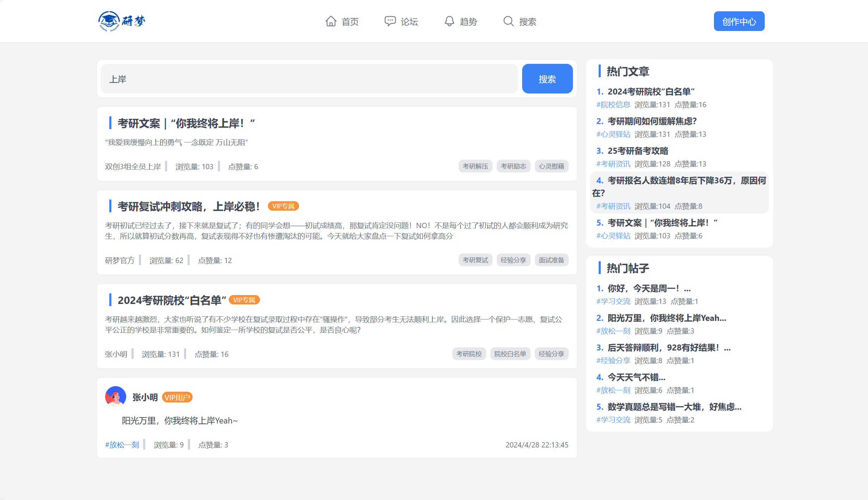Click 张小明's avatar in the post card

tap(115, 397)
